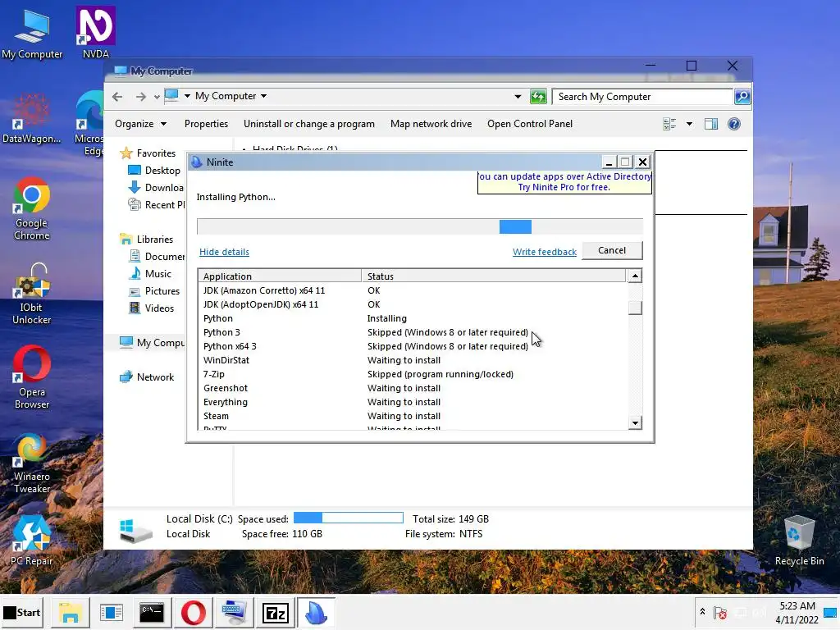Click Map network drive

pyautogui.click(x=431, y=124)
